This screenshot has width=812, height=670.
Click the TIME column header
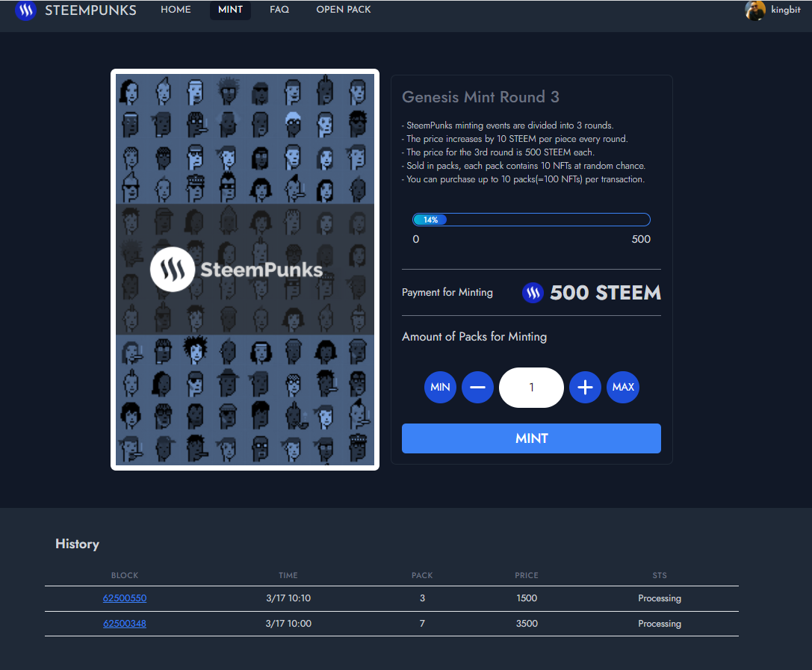click(288, 575)
